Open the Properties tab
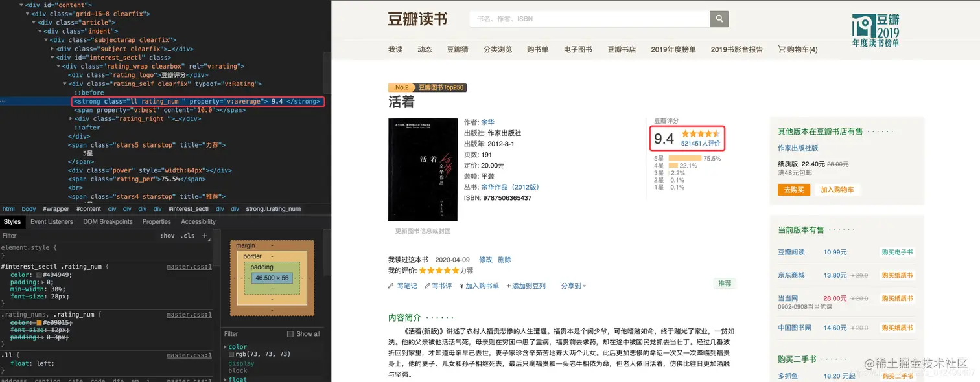 tap(156, 221)
